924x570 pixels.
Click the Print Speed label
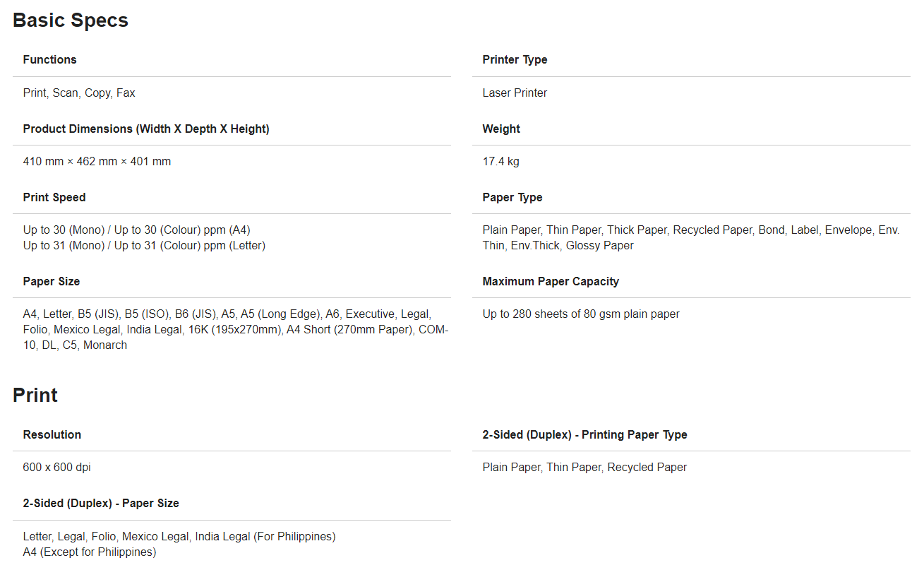pos(54,198)
